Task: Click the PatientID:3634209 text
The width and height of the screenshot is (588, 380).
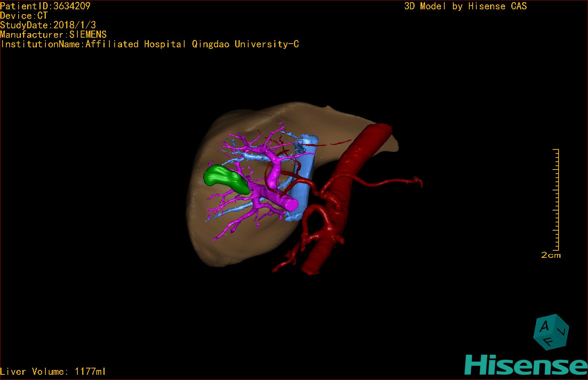Action: point(45,6)
